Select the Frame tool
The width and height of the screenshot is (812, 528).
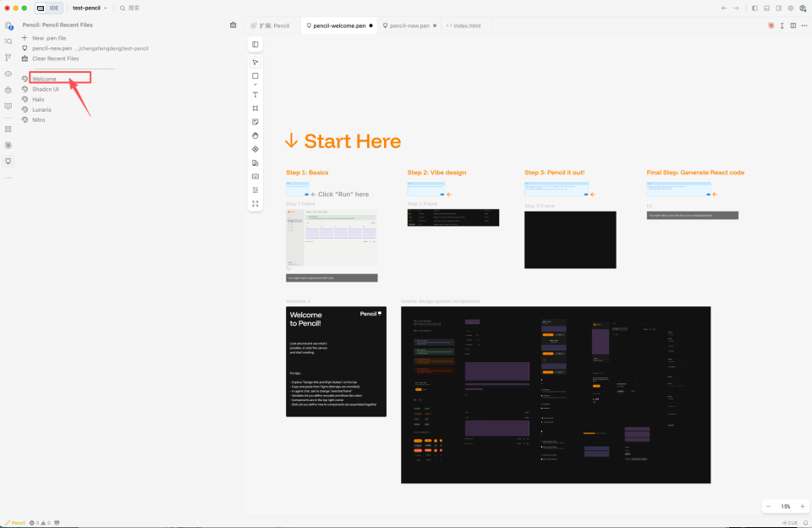click(x=255, y=108)
